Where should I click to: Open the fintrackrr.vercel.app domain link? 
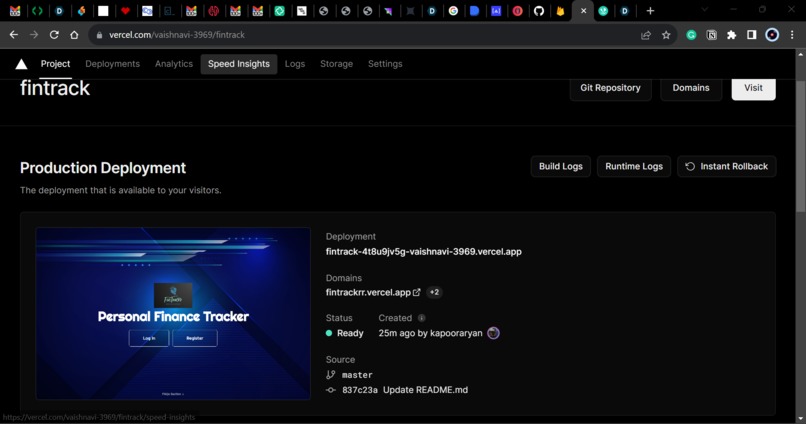[x=368, y=292]
